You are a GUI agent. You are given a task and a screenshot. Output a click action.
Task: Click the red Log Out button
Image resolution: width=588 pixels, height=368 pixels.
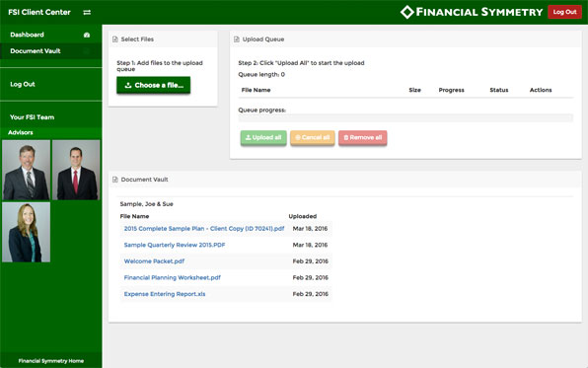point(564,12)
